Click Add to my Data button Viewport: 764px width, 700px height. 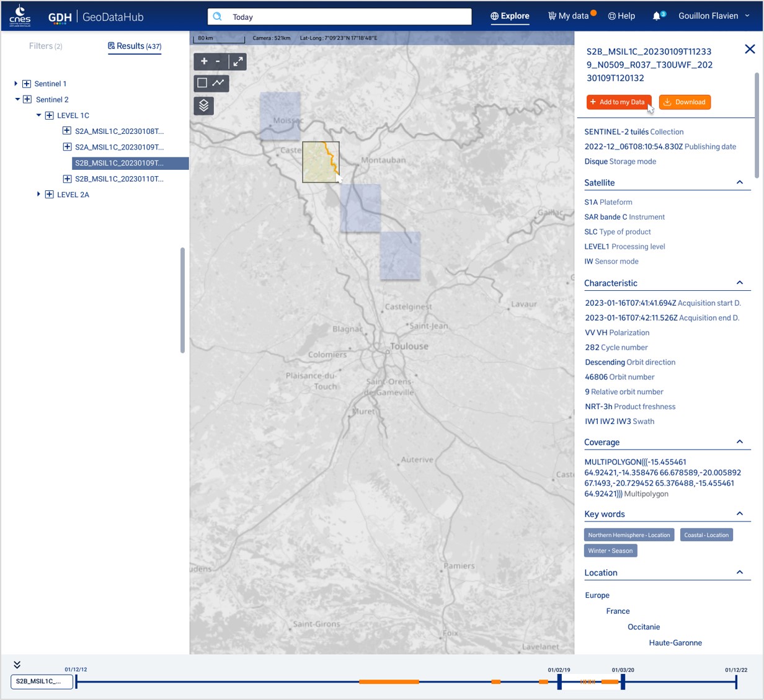(x=619, y=102)
